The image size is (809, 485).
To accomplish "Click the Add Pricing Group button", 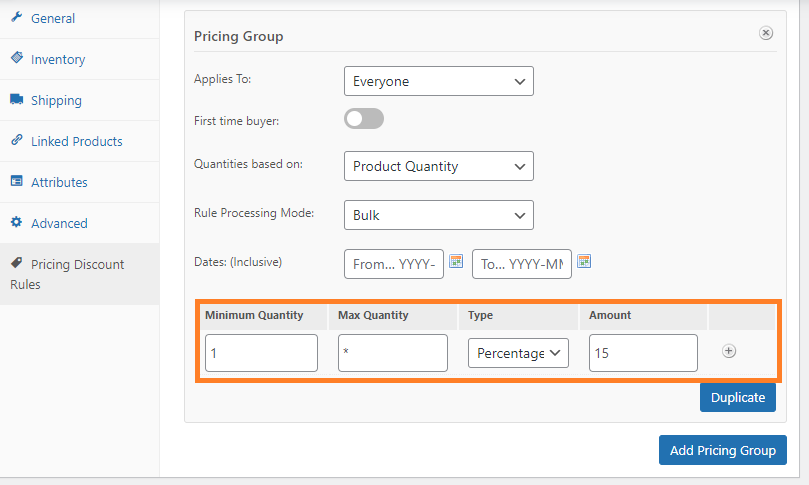I will [722, 450].
